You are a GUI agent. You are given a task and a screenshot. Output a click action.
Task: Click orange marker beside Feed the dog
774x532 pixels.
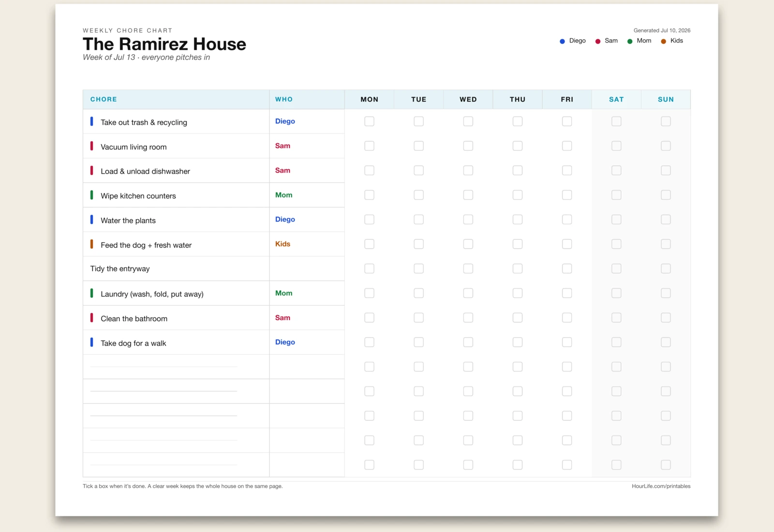click(91, 244)
